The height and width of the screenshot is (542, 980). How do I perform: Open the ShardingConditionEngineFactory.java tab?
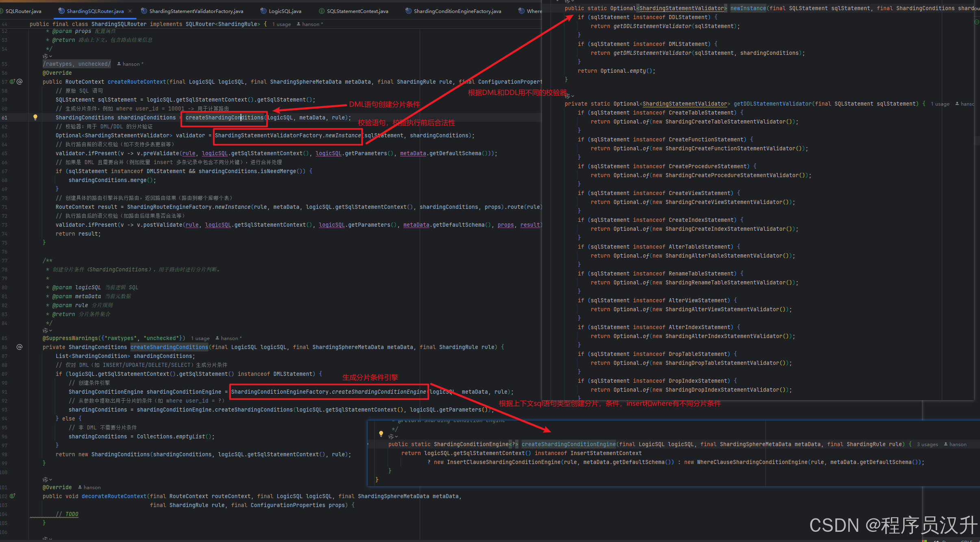[457, 11]
